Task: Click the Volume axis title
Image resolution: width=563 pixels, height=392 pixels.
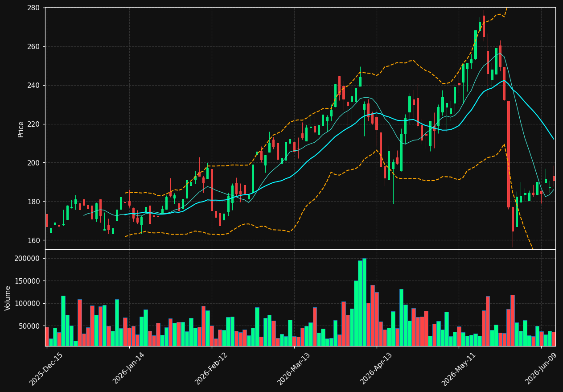Action: click(8, 298)
